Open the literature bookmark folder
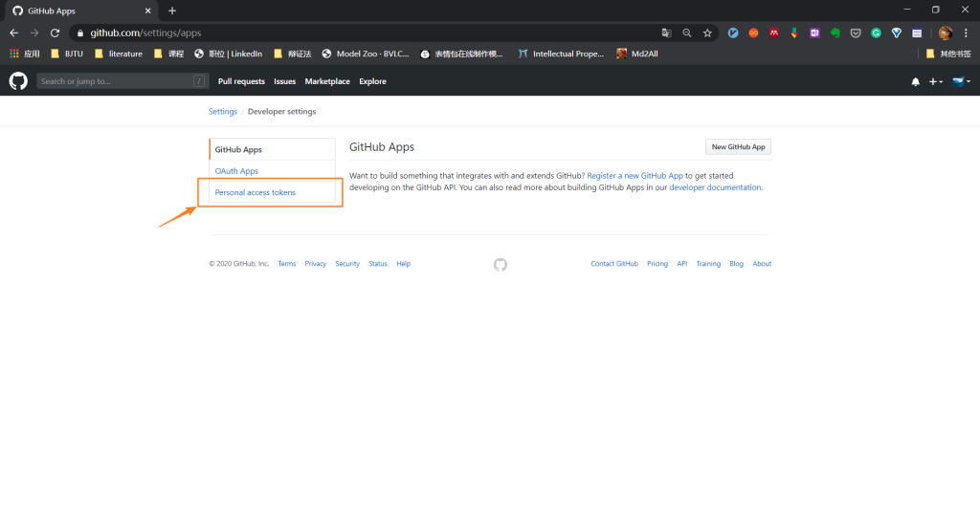Screen dimensions: 980x525 coord(119,54)
